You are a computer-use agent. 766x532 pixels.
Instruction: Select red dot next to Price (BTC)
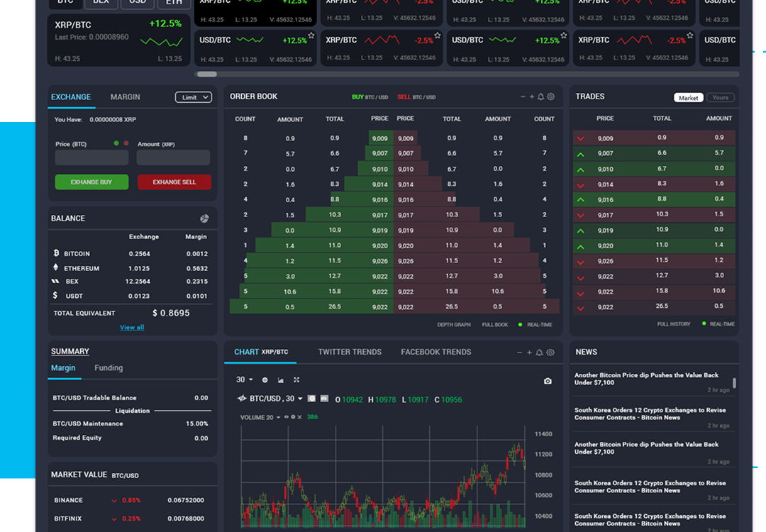tap(126, 143)
